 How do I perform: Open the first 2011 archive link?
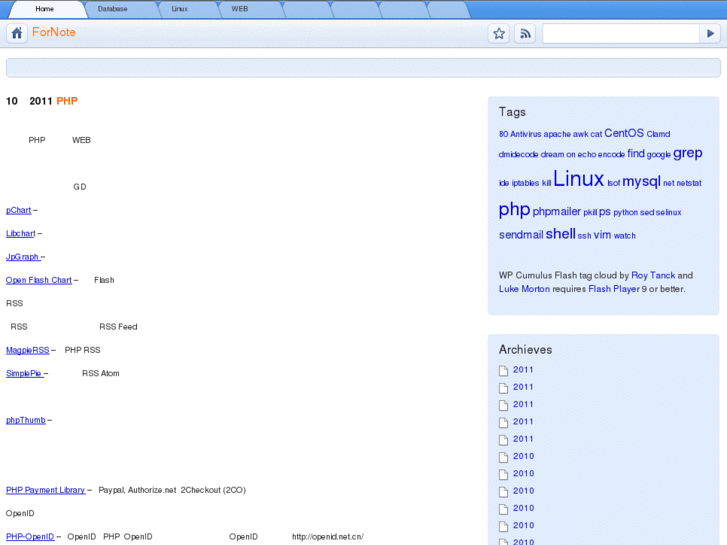[523, 370]
